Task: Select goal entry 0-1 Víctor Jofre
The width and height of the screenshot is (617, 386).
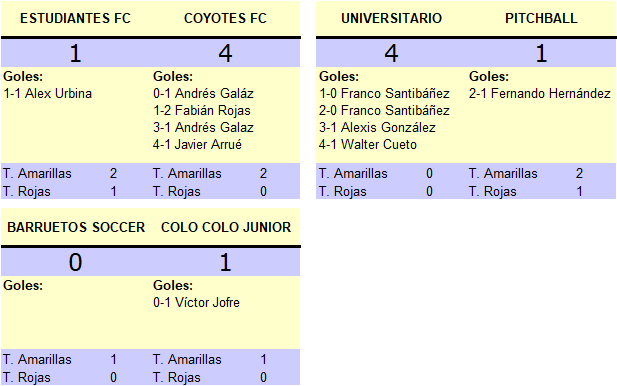Action: (x=196, y=303)
